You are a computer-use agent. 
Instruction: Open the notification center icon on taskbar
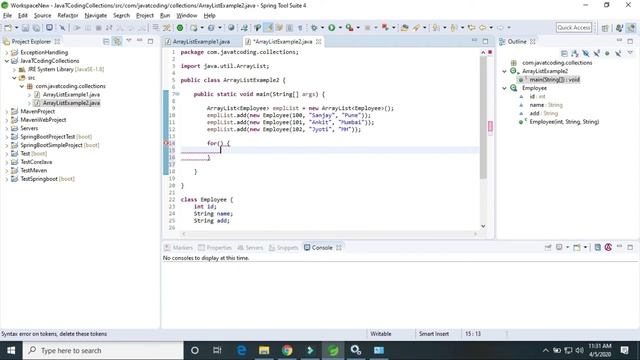(624, 350)
